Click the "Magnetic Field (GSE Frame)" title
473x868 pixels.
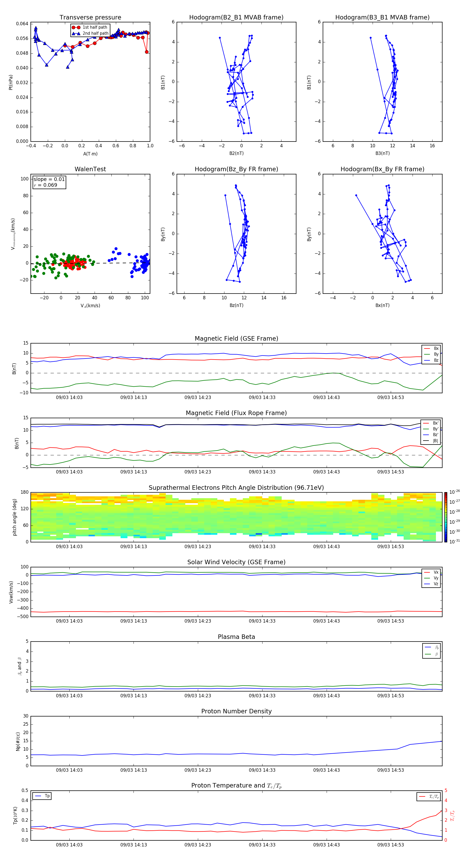click(236, 339)
